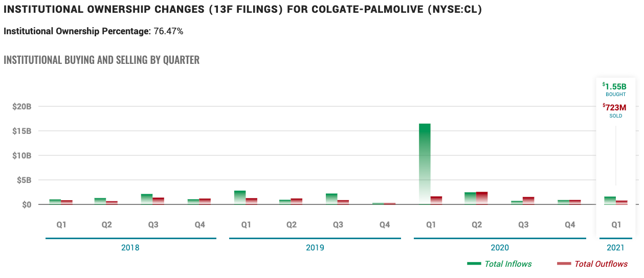This screenshot has height=278, width=644.
Task: Click the green Q1 2019 inflows bar
Action: pyautogui.click(x=240, y=198)
